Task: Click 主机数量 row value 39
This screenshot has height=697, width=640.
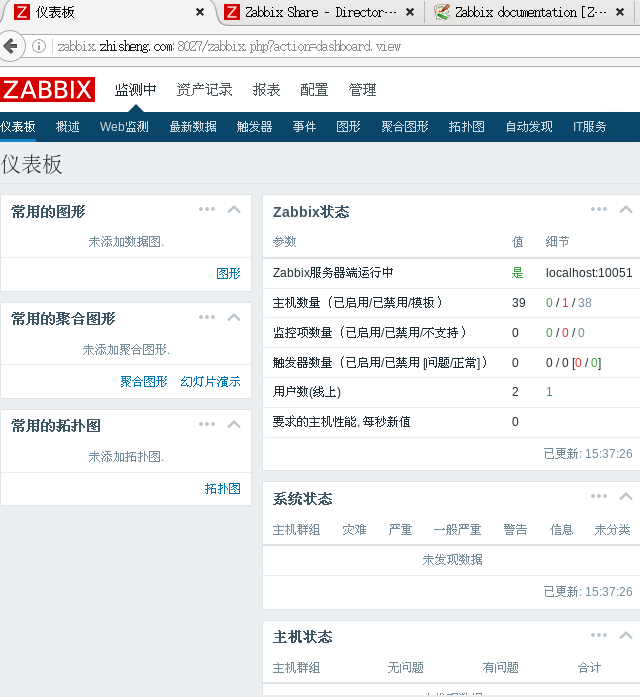Action: coord(519,303)
